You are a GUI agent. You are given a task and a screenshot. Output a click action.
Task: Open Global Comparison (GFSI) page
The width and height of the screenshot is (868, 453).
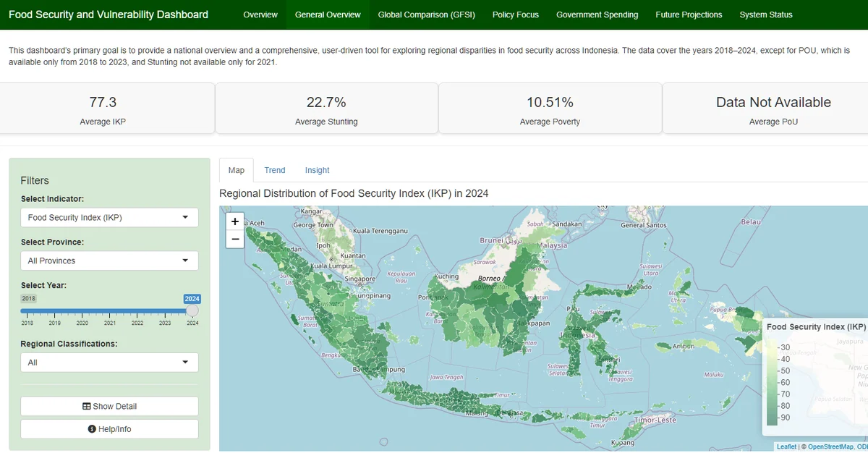pyautogui.click(x=427, y=14)
